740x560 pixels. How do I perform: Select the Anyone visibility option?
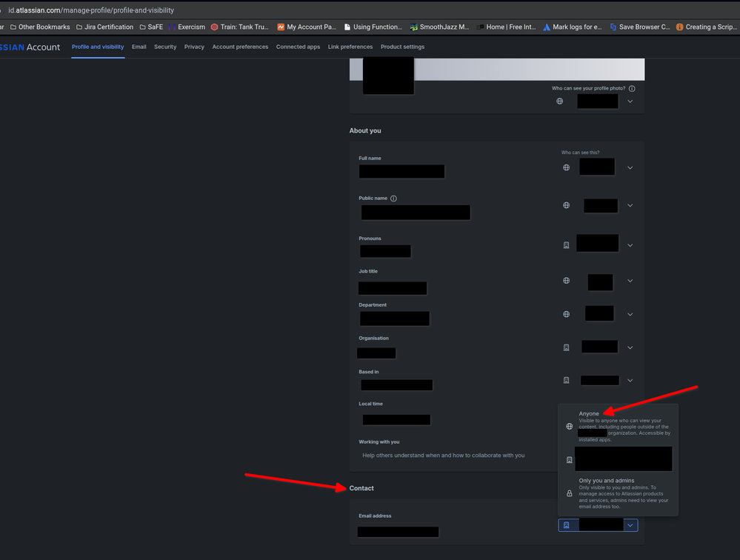pyautogui.click(x=619, y=426)
